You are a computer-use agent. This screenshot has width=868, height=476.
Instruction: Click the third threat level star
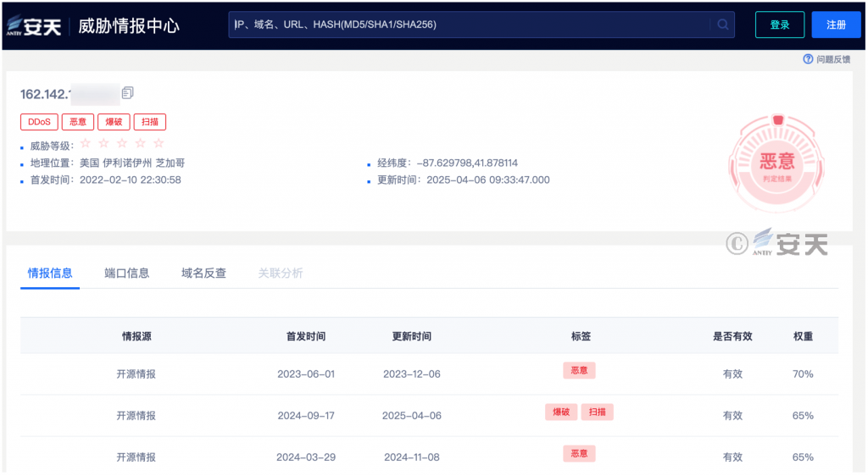pyautogui.click(x=121, y=143)
